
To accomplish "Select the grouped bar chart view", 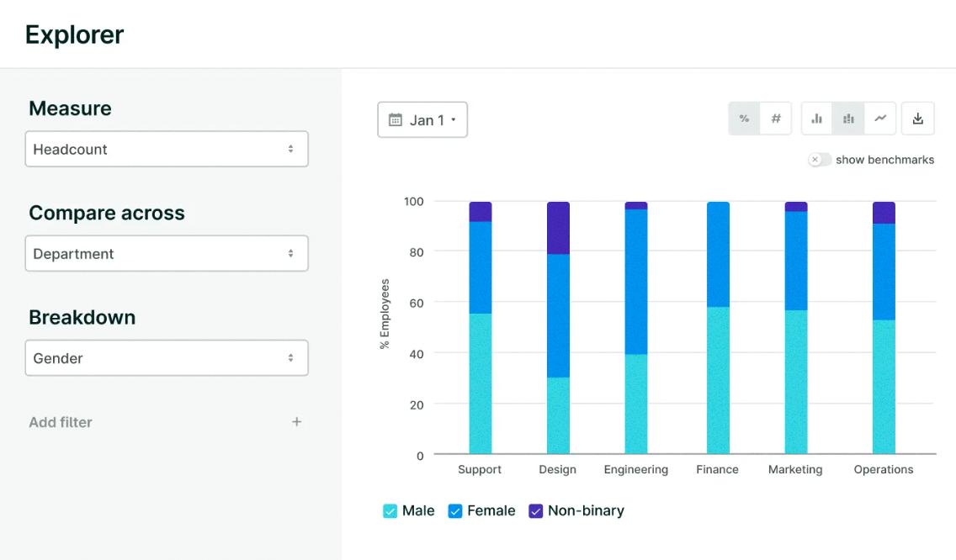I will point(816,119).
